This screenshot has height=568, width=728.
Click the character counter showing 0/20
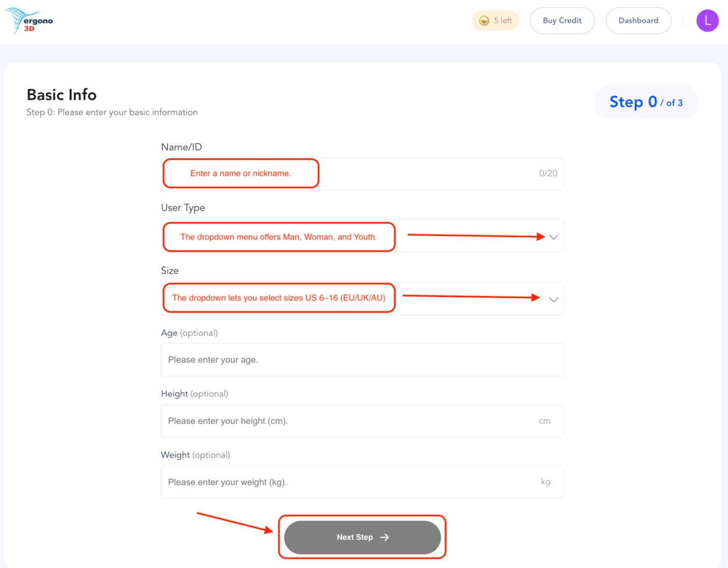coord(548,173)
